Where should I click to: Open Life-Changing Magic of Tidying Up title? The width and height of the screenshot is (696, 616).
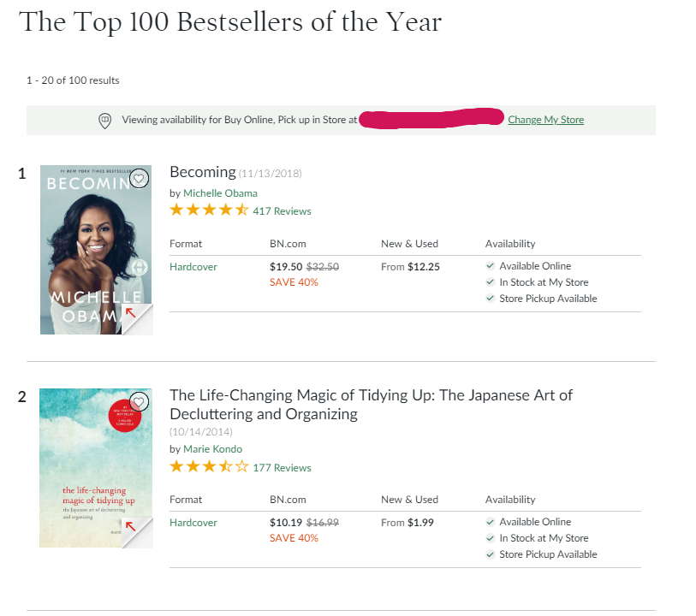[371, 405]
